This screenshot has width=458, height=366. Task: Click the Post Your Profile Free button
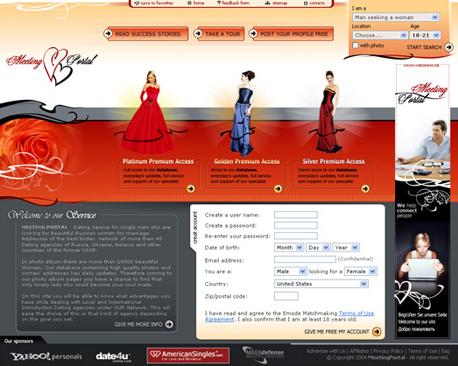click(291, 34)
